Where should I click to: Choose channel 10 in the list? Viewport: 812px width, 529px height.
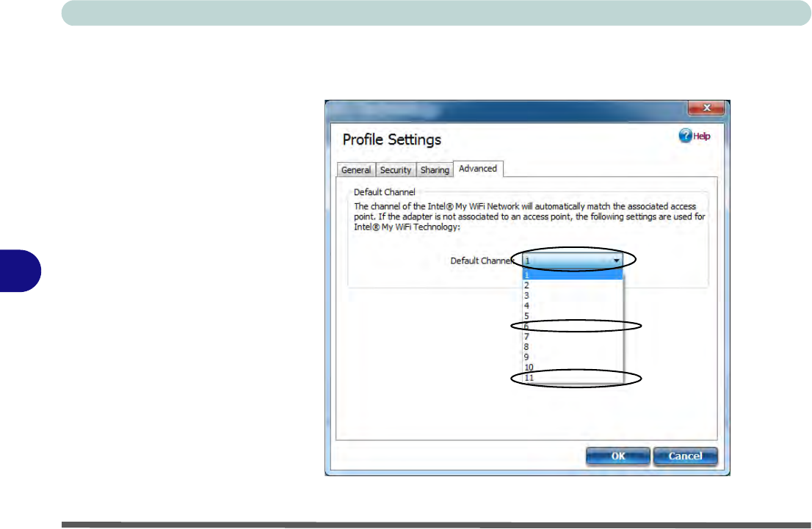tap(572, 367)
